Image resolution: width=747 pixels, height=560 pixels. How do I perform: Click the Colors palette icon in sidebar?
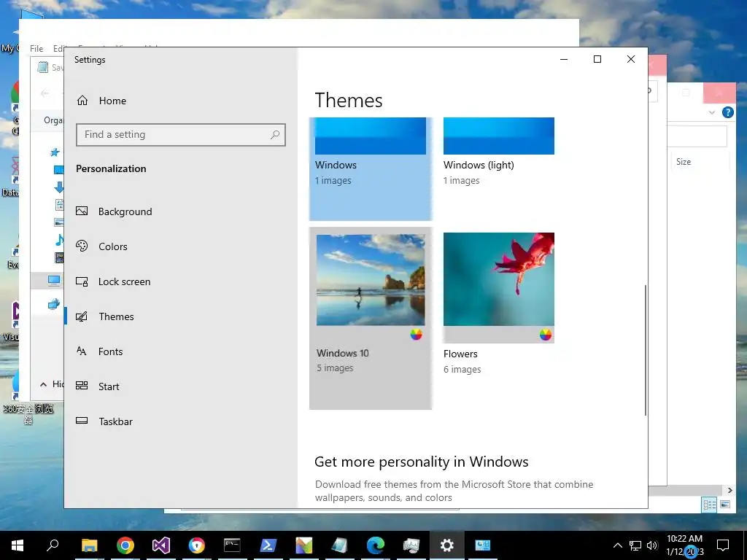click(82, 246)
